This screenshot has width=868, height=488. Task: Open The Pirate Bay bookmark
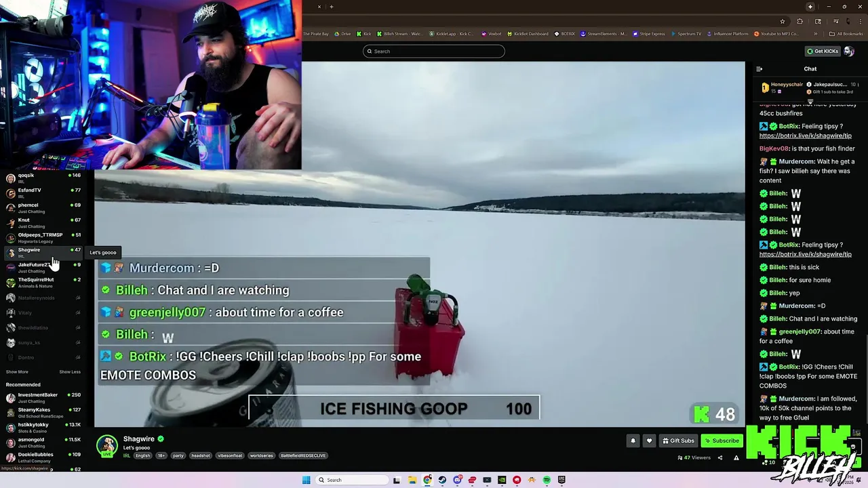pyautogui.click(x=316, y=34)
